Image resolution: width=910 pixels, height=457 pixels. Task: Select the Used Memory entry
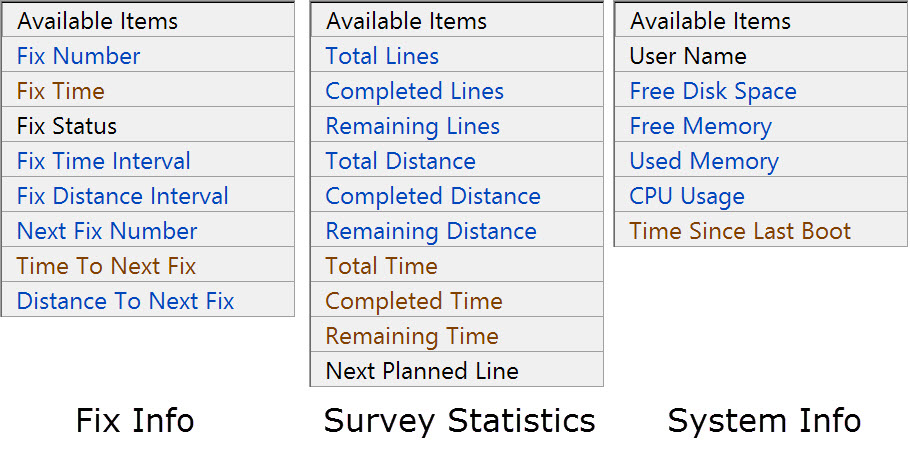click(704, 161)
